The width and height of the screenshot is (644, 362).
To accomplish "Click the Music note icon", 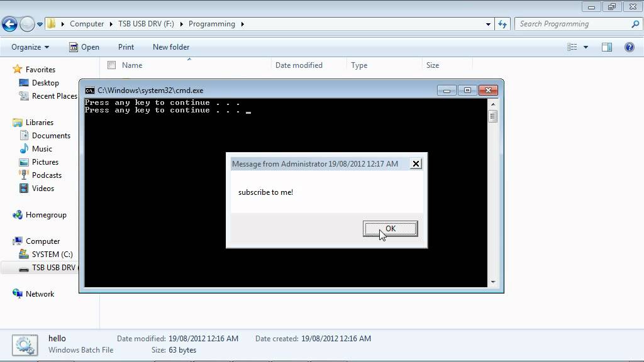I will [x=25, y=148].
